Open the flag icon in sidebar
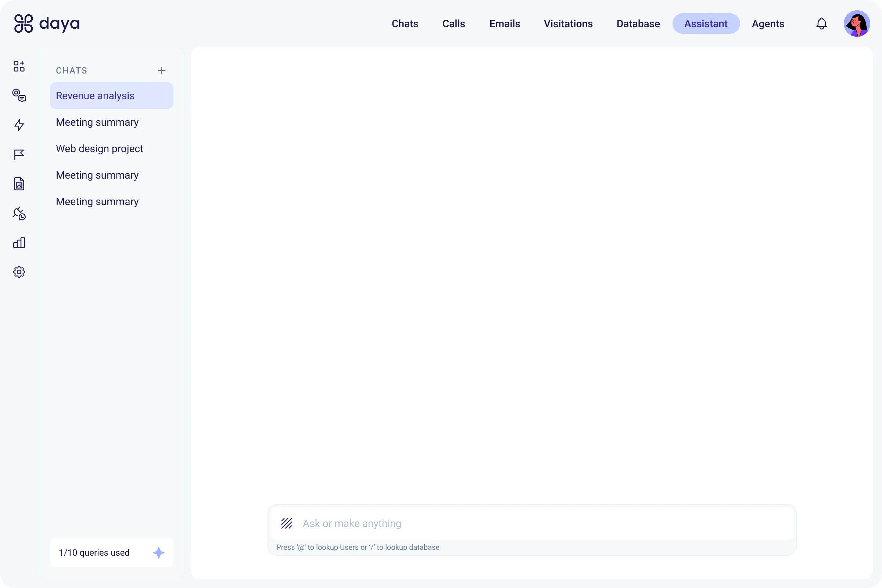The image size is (882, 588). [19, 154]
